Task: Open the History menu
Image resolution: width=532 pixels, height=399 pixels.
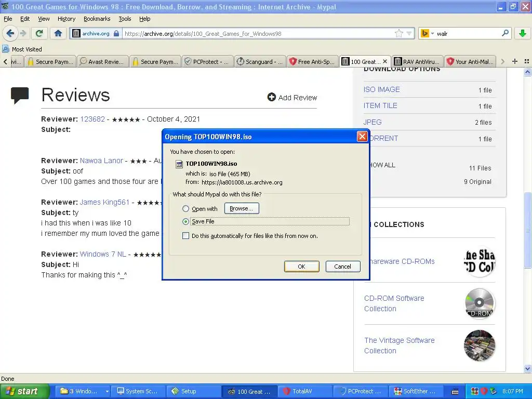Action: [66, 19]
